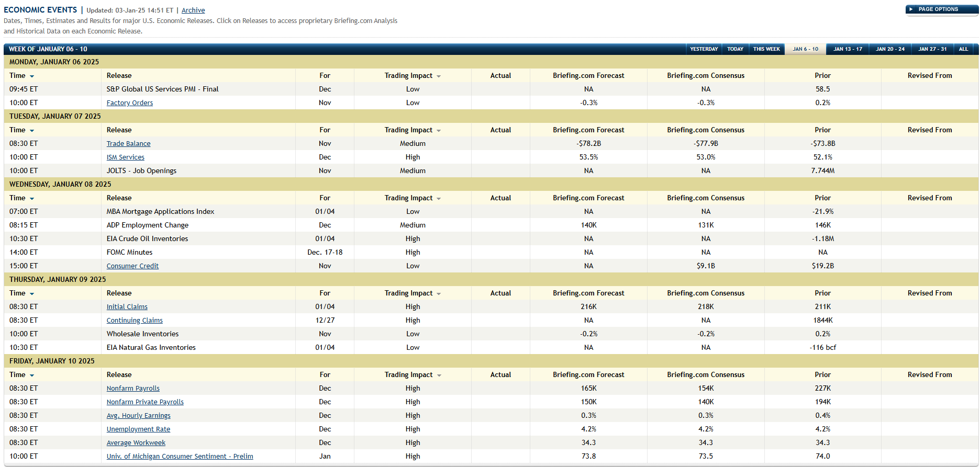Viewport: 980px width, 467px height.
Task: Click the Nonfarm Payrolls forecast 165K
Action: [588, 389]
